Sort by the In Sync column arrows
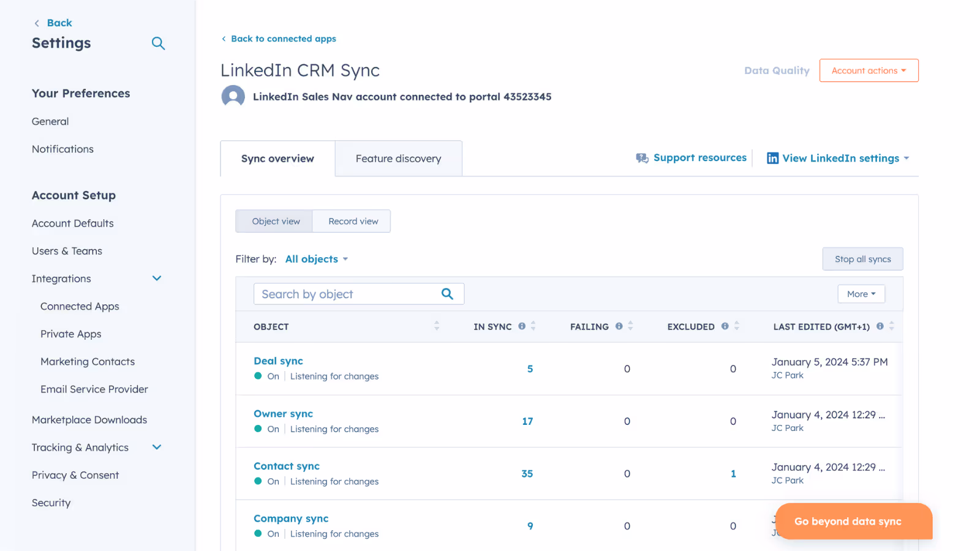The width and height of the screenshot is (980, 551). click(533, 326)
